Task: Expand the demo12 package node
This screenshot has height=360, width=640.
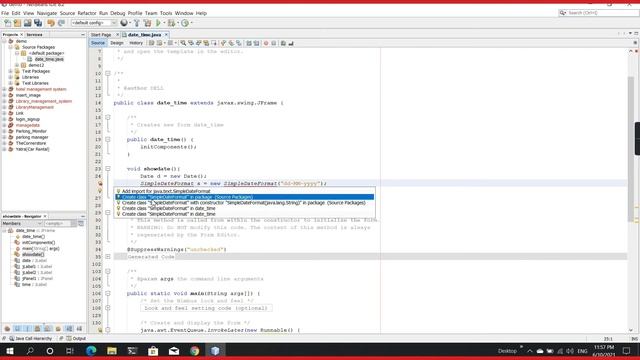Action: pos(17,65)
